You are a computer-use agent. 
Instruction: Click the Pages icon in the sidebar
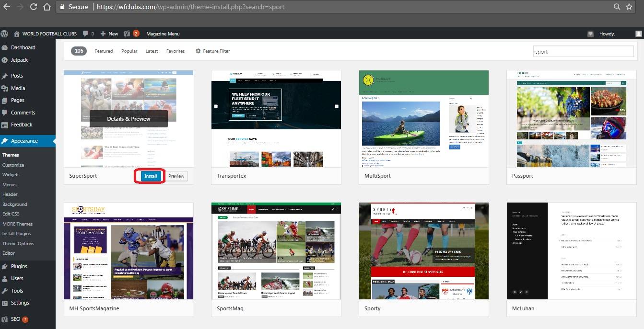point(5,100)
